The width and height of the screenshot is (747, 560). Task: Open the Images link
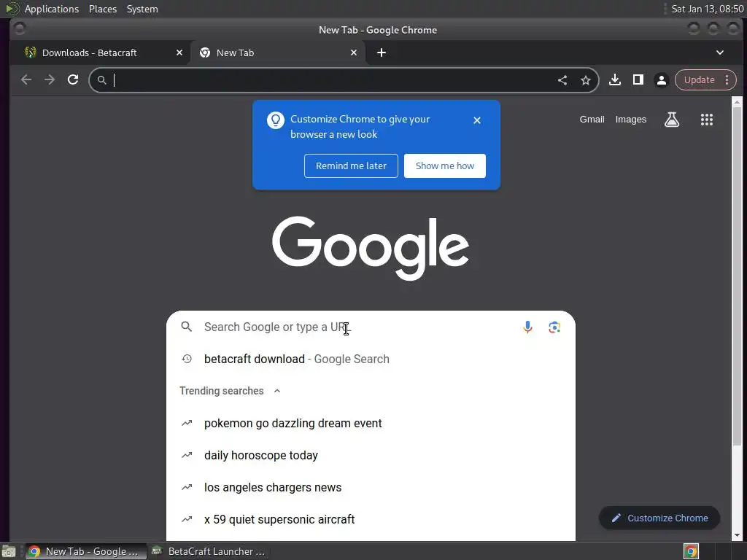[x=631, y=120]
